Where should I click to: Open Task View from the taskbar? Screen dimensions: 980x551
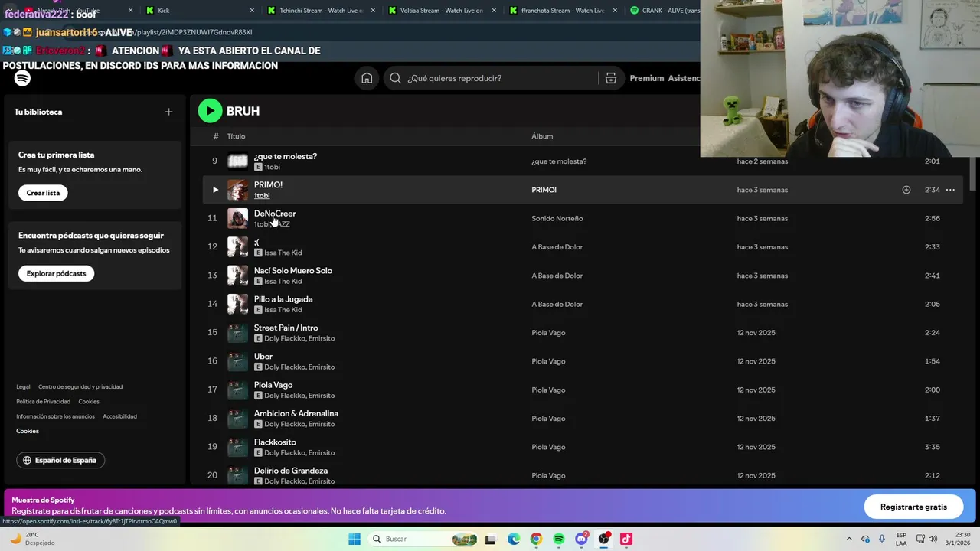[x=490, y=539]
